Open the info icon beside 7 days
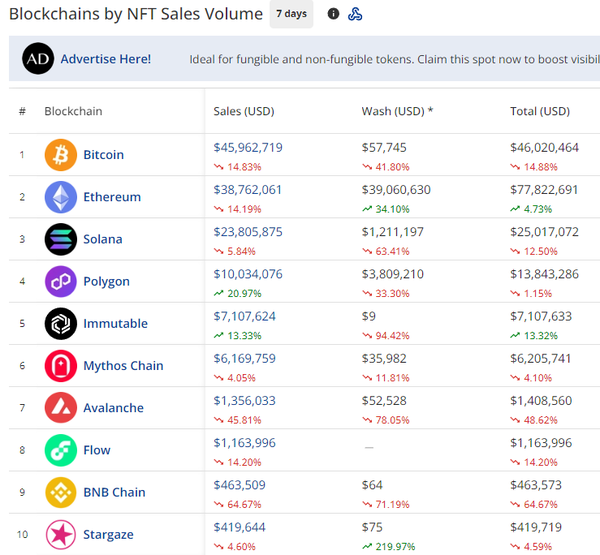The height and width of the screenshot is (555, 600). (x=333, y=14)
